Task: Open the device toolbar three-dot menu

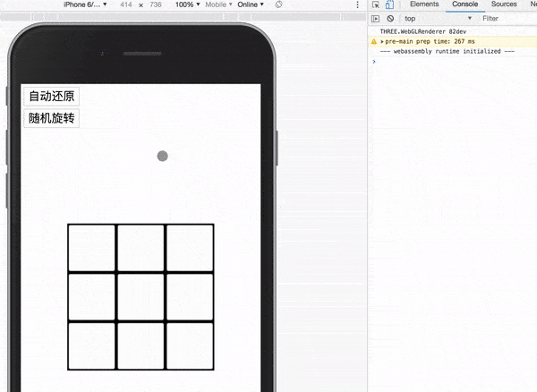Action: coord(357,4)
